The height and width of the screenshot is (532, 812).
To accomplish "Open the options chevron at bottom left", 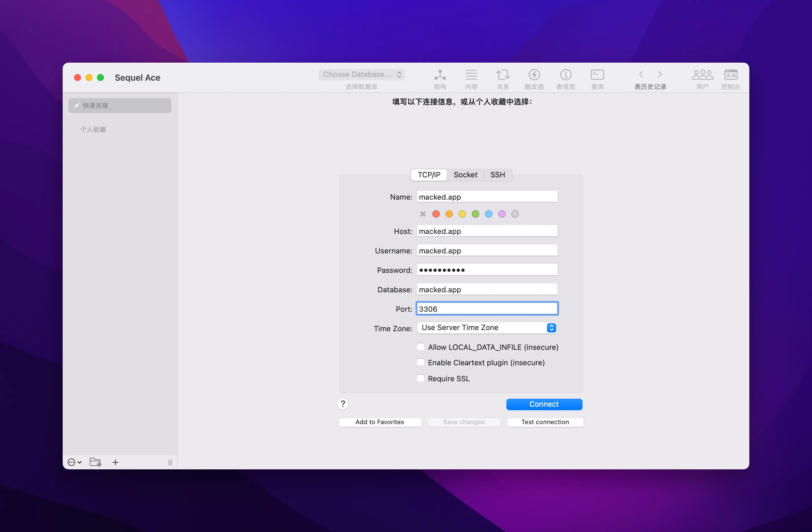I will (74, 462).
